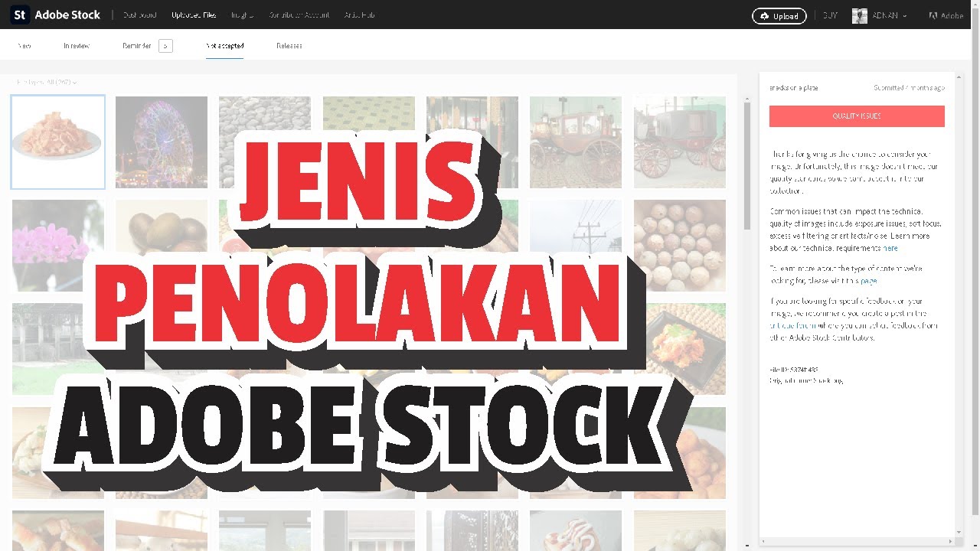Click the 'snacks on a plate' title text
980x551 pixels.
tap(793, 88)
